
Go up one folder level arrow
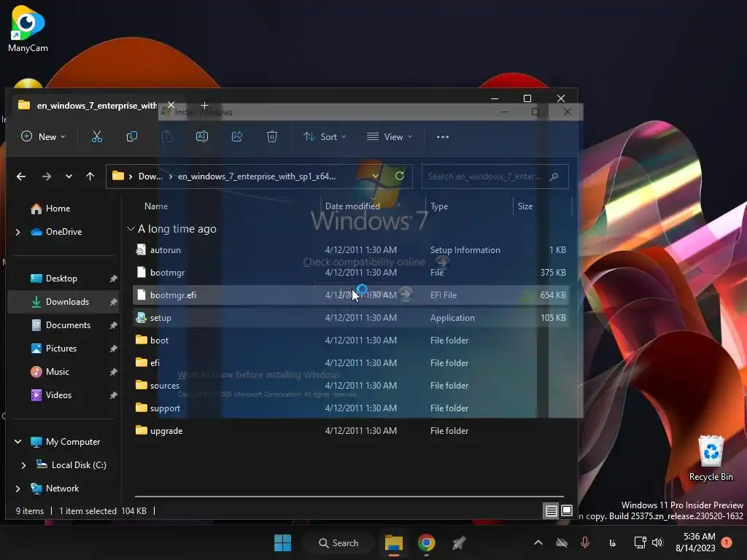(x=90, y=176)
